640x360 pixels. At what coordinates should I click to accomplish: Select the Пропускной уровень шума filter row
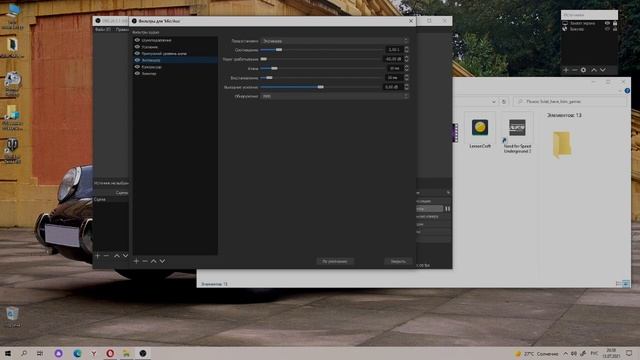pyautogui.click(x=175, y=53)
